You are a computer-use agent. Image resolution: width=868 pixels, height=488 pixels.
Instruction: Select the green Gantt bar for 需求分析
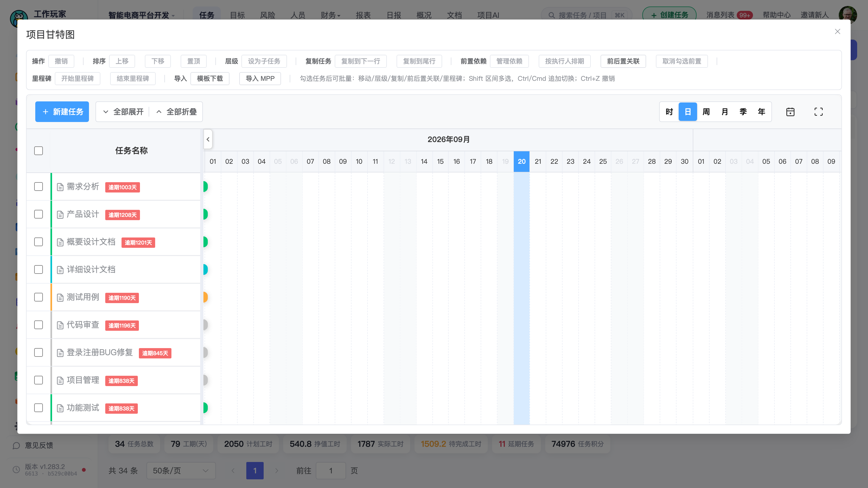(206, 187)
